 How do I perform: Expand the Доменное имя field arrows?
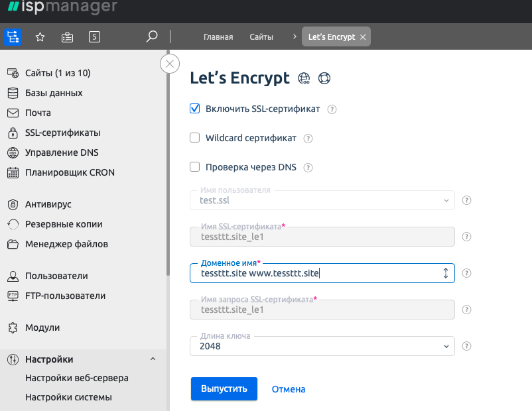tap(446, 273)
